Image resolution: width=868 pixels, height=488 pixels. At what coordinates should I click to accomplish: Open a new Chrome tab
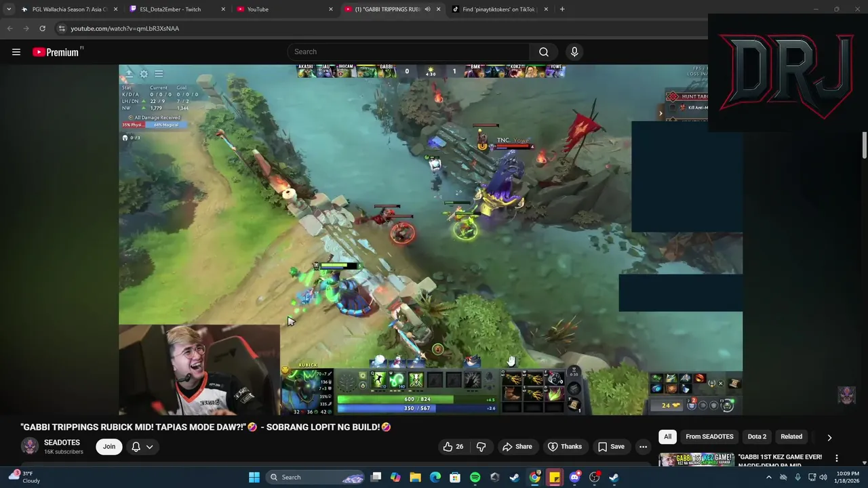[x=562, y=9]
